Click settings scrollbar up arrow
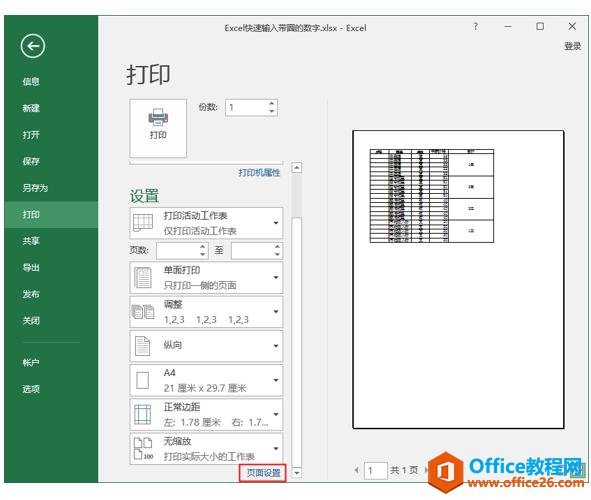The width and height of the screenshot is (591, 500). coord(297,167)
